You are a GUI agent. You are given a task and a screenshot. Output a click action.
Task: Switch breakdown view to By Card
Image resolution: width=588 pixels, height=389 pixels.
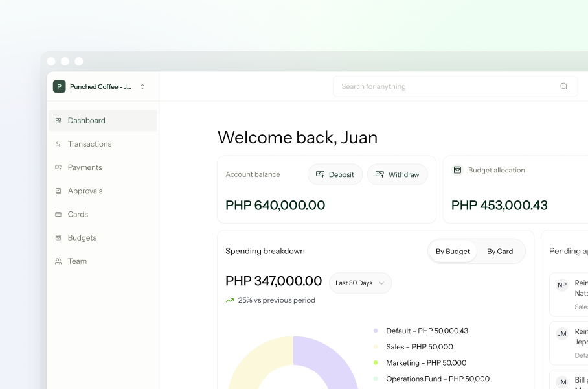tap(500, 252)
